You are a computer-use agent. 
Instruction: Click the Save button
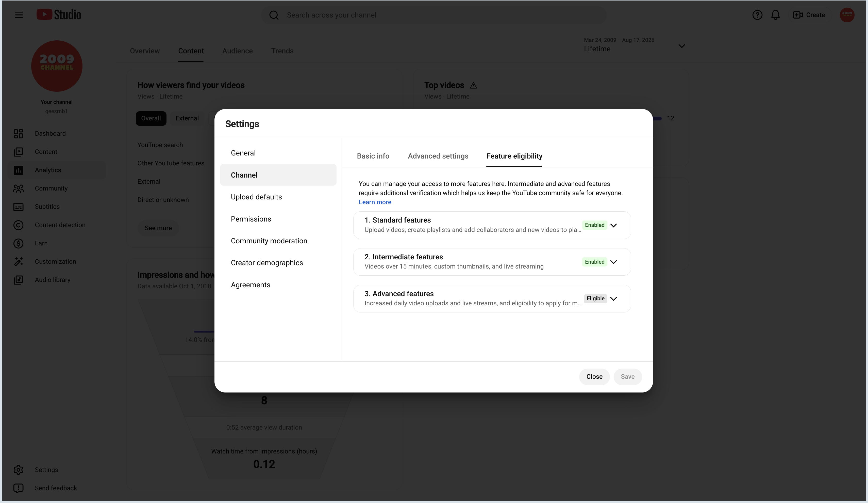tap(628, 376)
